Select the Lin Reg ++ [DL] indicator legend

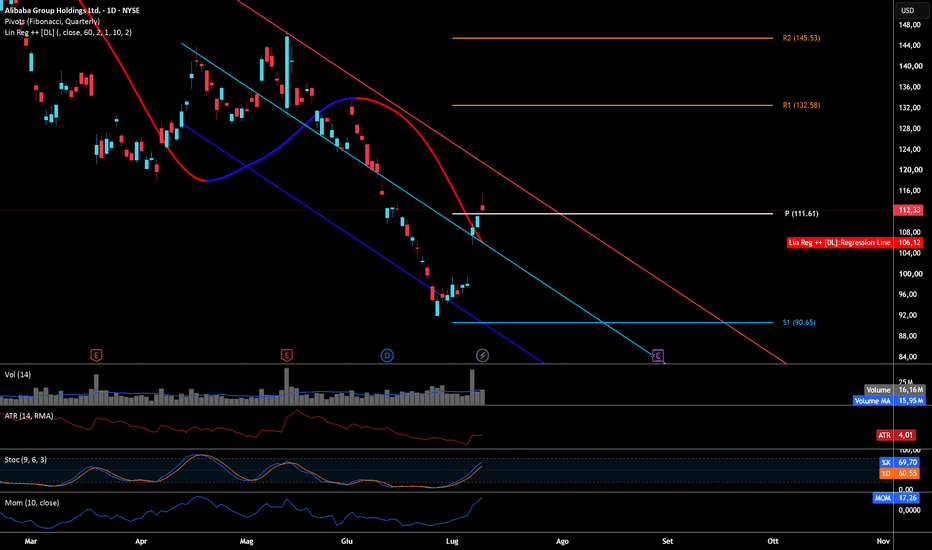tap(68, 33)
